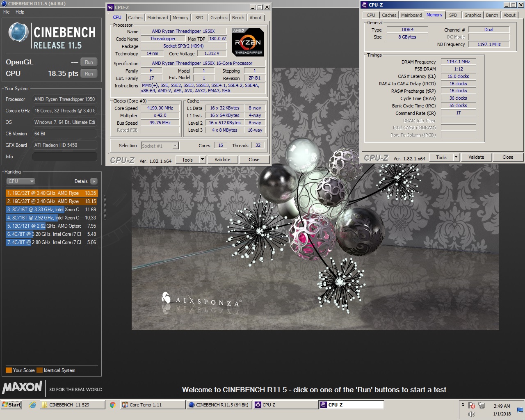The image size is (525, 420).
Task: Open the Action Center flag tray icon
Action: coord(472,406)
